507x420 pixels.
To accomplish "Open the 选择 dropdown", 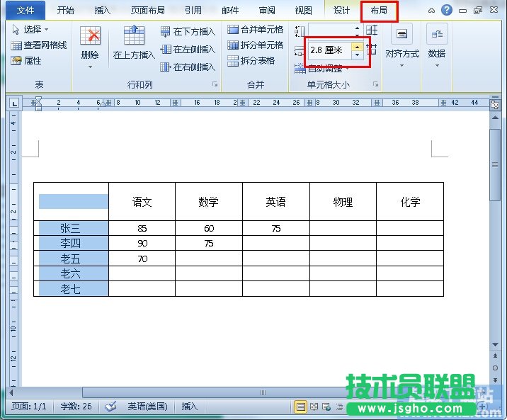I will tap(31, 30).
